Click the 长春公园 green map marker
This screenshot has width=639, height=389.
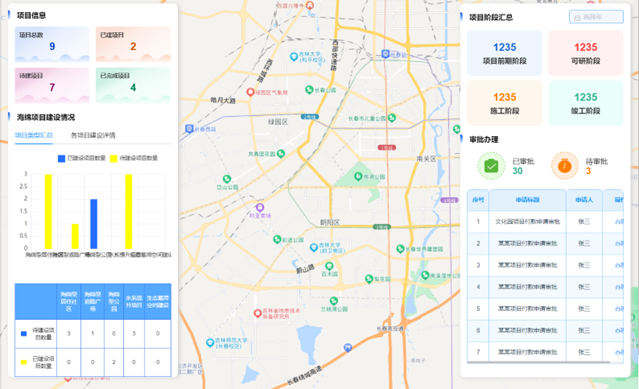pyautogui.click(x=309, y=90)
